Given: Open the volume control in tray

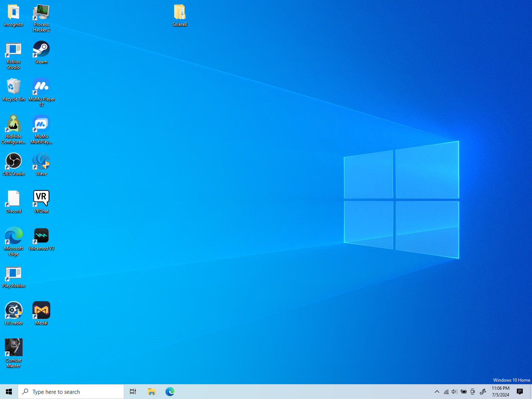Looking at the screenshot, I should 454,392.
